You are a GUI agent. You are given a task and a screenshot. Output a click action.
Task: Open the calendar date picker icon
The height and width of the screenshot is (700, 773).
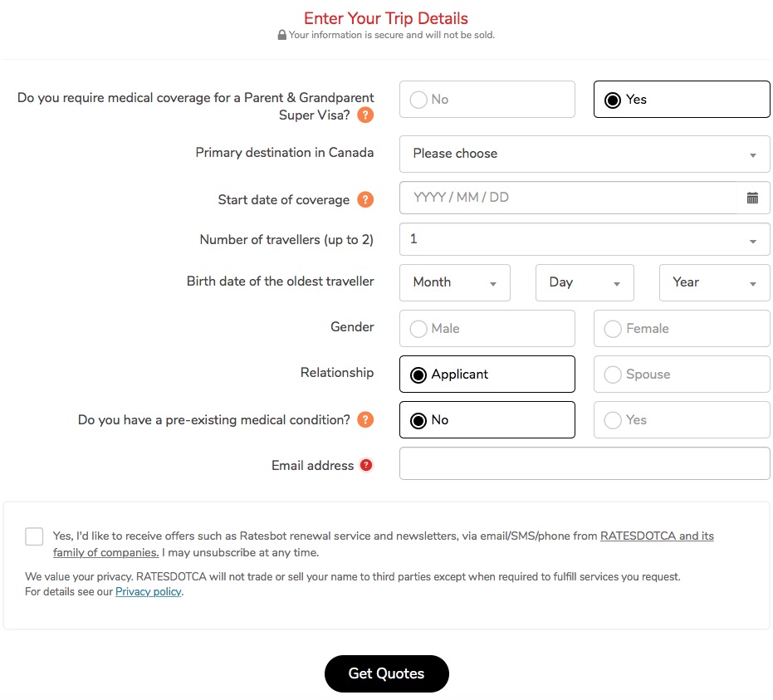click(752, 198)
